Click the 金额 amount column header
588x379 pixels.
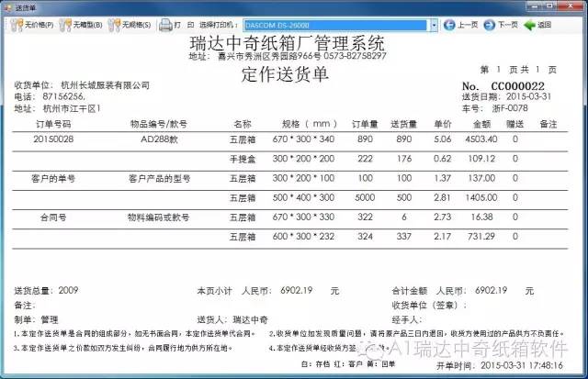[481, 123]
